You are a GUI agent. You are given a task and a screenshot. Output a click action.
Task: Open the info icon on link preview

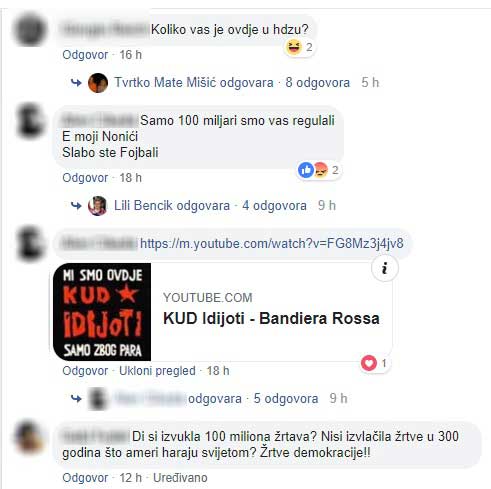(x=385, y=269)
